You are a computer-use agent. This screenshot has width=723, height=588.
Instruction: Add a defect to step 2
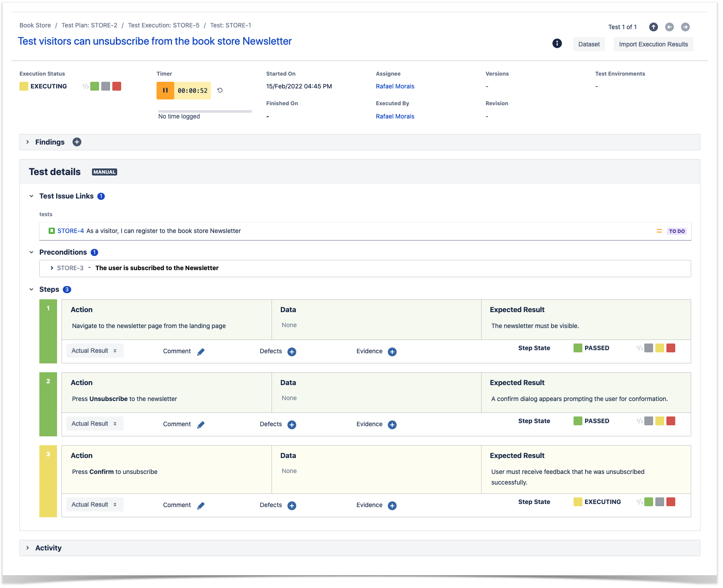click(292, 425)
